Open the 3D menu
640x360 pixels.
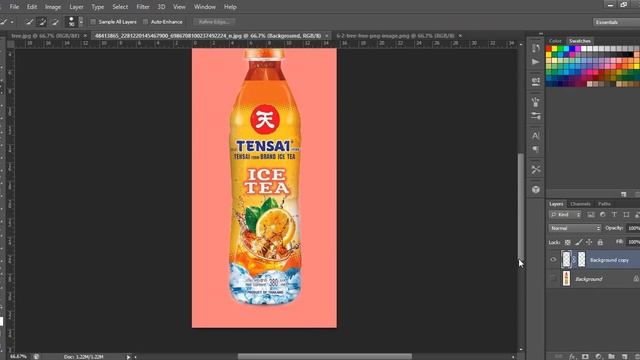tap(161, 7)
